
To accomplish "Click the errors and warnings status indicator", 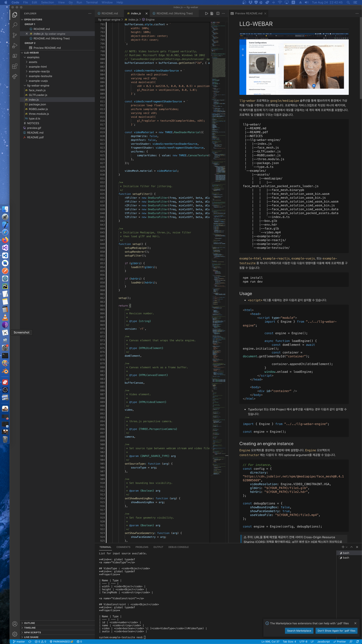I will [40, 642].
